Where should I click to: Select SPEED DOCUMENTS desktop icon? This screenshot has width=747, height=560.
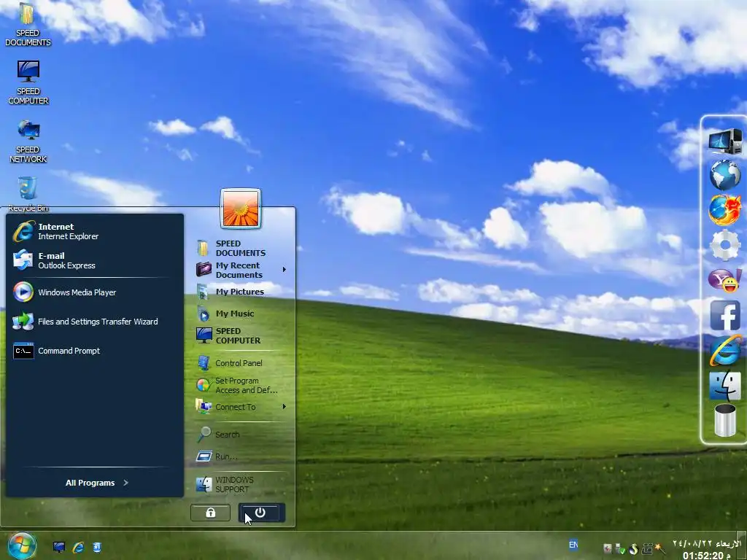28,25
